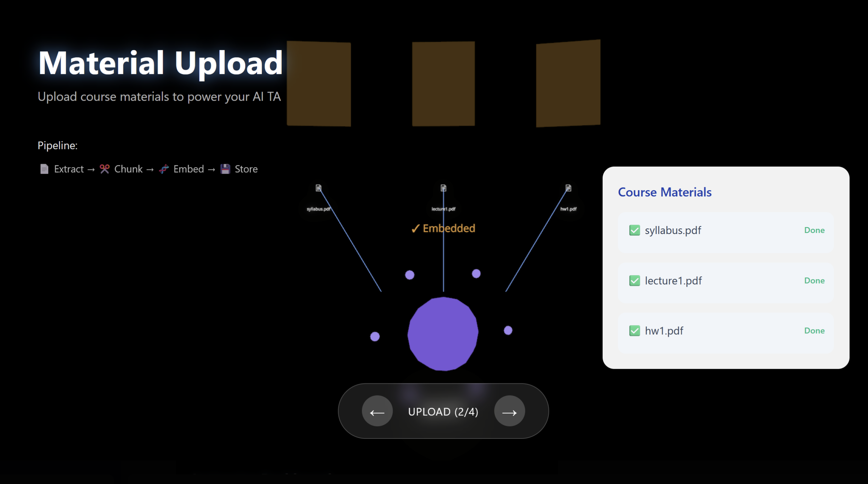Image resolution: width=868 pixels, height=484 pixels.
Task: Toggle the syllabus.pdf checkbox
Action: click(x=635, y=230)
